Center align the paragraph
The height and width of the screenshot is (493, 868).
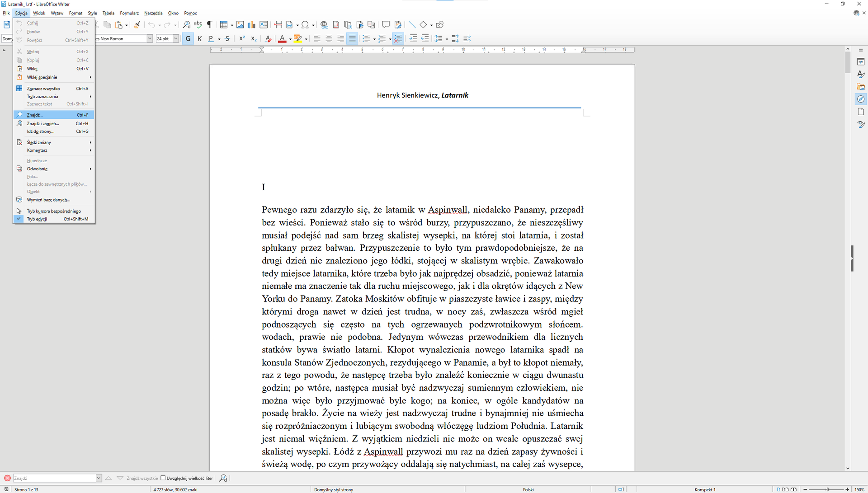coord(329,39)
